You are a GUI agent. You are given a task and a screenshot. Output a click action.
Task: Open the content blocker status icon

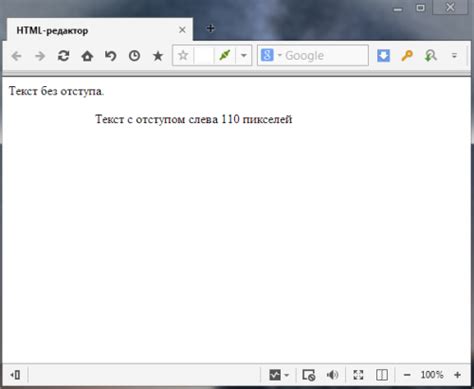tap(309, 375)
